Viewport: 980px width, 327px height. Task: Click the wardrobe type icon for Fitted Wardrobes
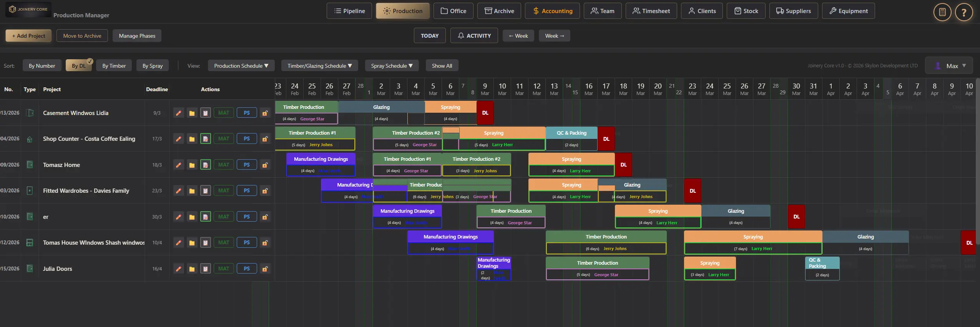click(30, 190)
